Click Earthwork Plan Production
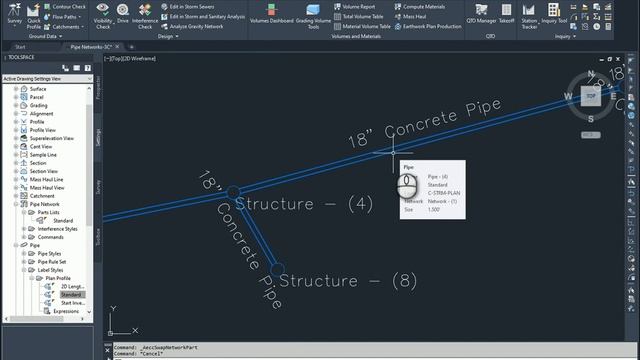This screenshot has width=640, height=360. [x=428, y=27]
